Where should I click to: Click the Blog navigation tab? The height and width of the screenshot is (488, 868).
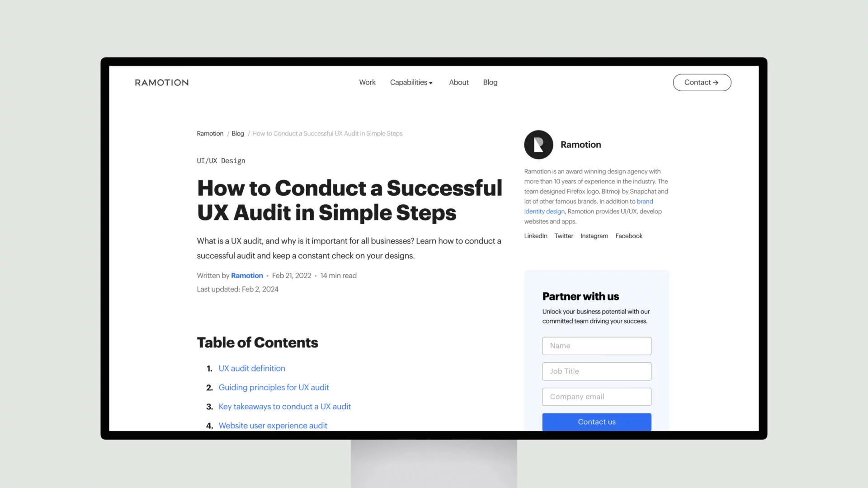tap(490, 82)
